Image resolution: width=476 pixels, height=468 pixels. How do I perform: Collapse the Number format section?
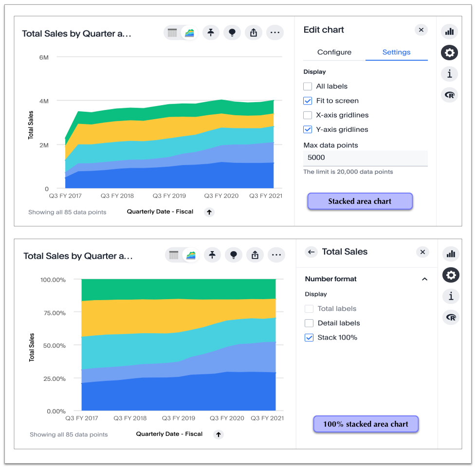pos(424,279)
